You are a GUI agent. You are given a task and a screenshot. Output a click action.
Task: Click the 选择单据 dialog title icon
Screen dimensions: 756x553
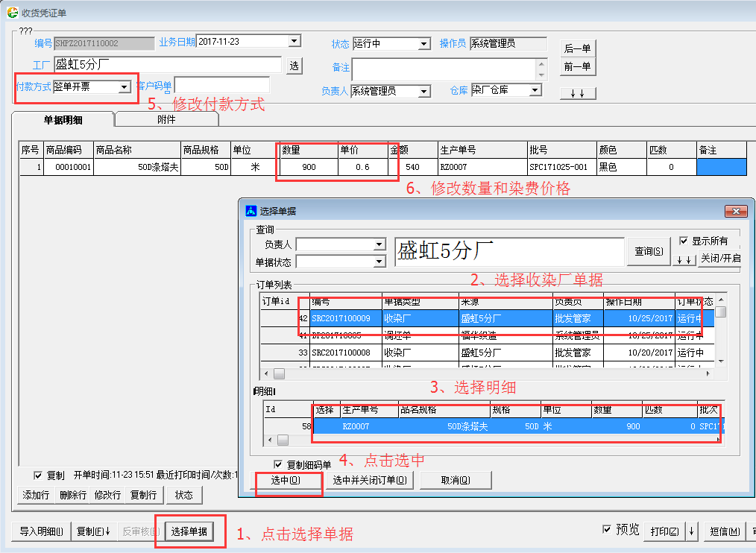coord(251,211)
